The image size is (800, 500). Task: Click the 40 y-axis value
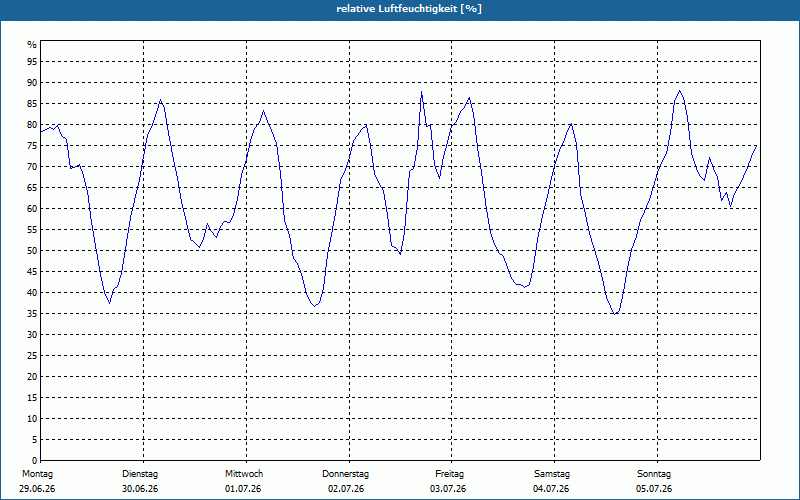coord(32,293)
